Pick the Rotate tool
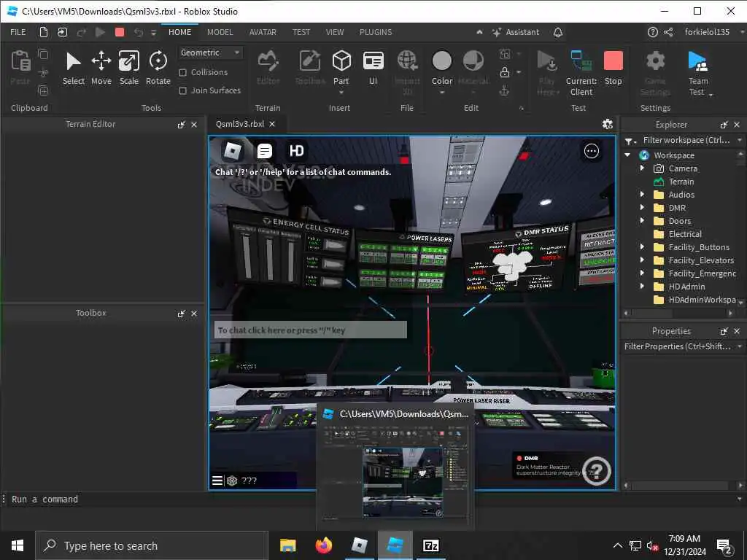747x560 pixels. pyautogui.click(x=158, y=68)
